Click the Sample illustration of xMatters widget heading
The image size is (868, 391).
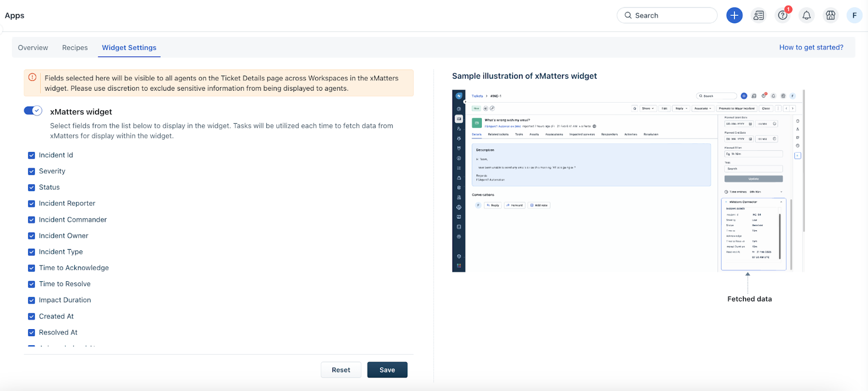(525, 76)
